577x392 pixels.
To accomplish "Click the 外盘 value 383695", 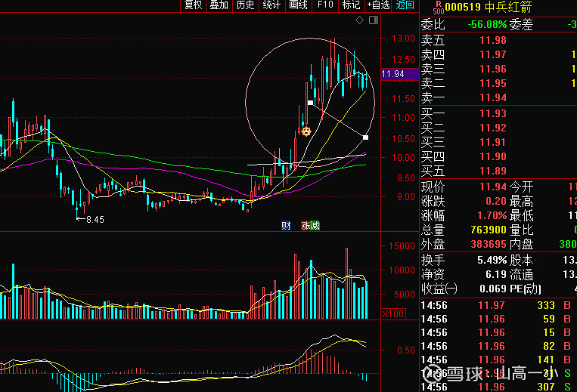I will [489, 244].
